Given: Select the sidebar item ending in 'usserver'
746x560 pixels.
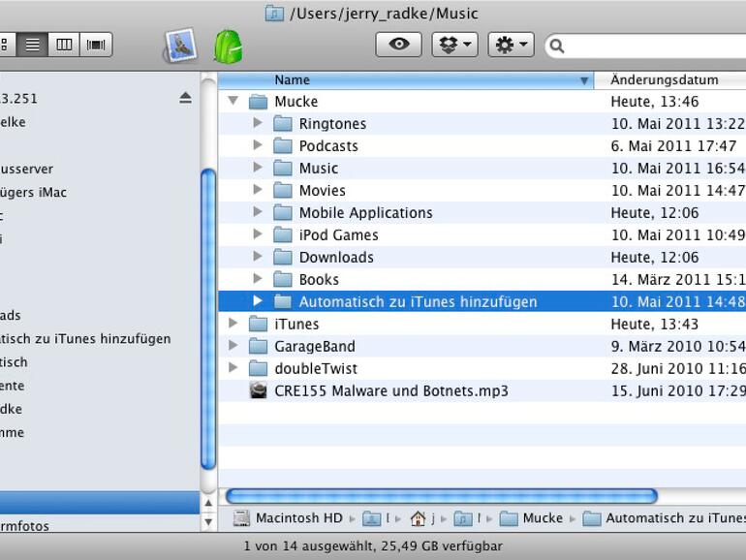Looking at the screenshot, I should click(27, 169).
